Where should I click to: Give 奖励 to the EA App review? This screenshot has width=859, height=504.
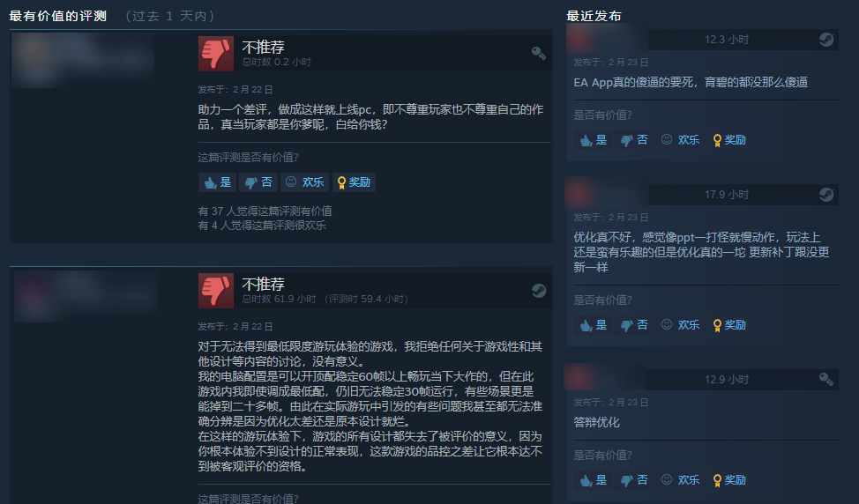point(729,140)
